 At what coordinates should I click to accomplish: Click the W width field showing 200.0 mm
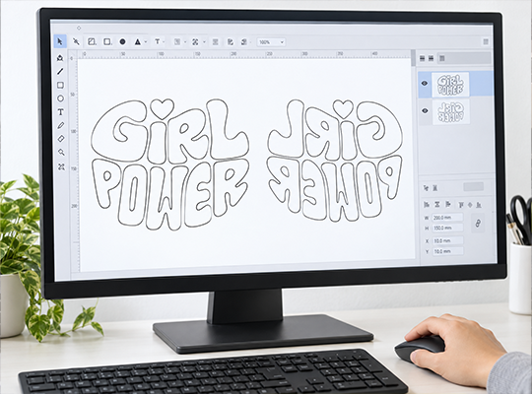point(447,217)
